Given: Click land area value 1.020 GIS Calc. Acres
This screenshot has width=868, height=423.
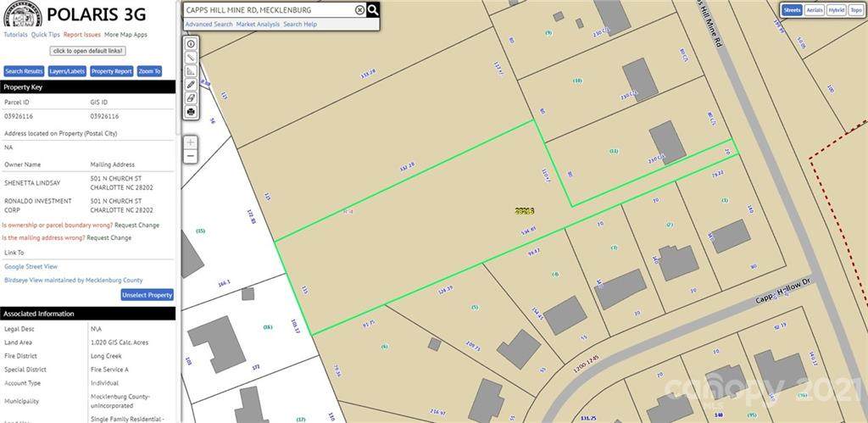Looking at the screenshot, I should 119,342.
